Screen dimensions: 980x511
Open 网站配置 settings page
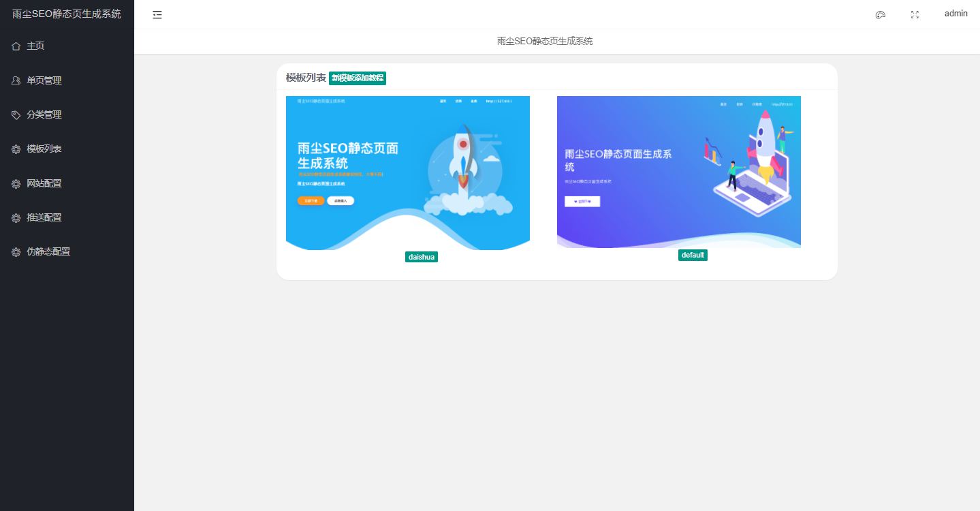tap(44, 184)
